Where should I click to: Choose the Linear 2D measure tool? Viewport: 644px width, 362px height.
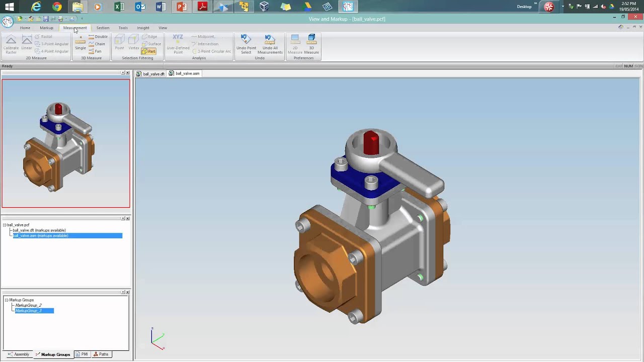pyautogui.click(x=27, y=44)
